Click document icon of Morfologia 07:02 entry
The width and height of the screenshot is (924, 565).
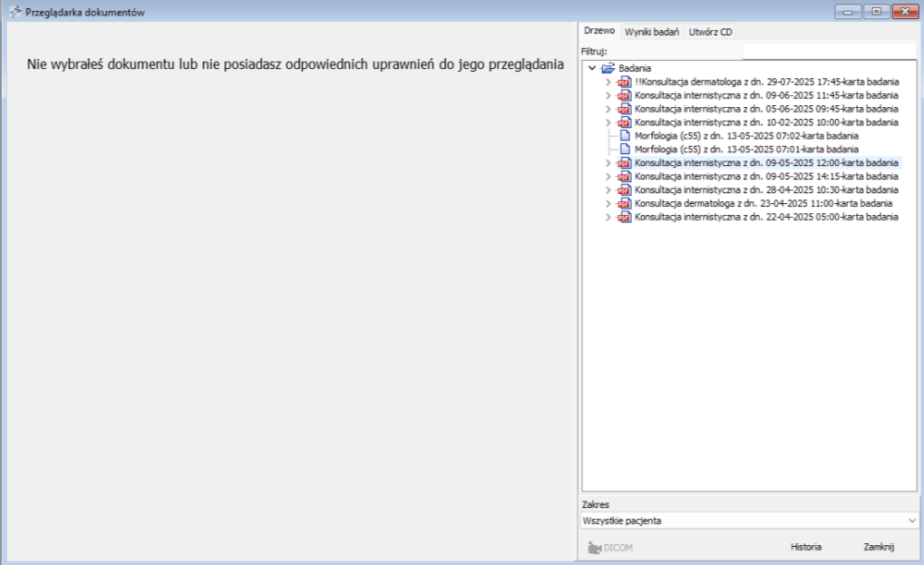click(624, 136)
